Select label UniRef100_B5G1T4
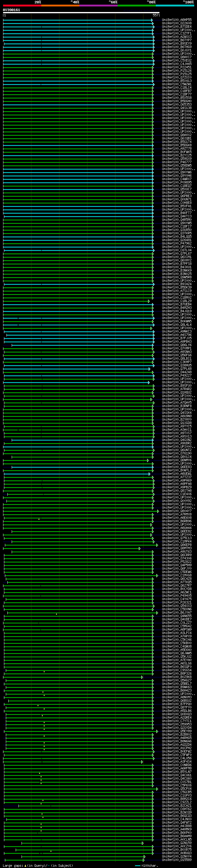Viewport: 197px width, 868px height. 177,142
